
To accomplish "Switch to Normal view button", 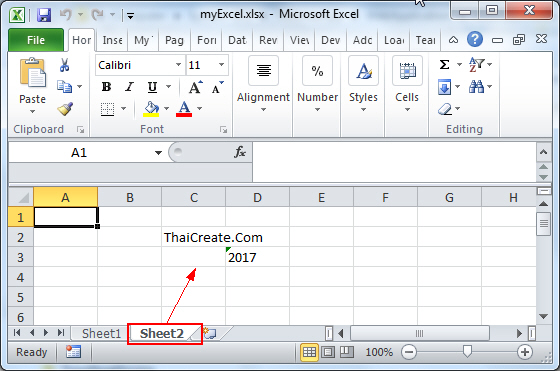I will (x=309, y=352).
